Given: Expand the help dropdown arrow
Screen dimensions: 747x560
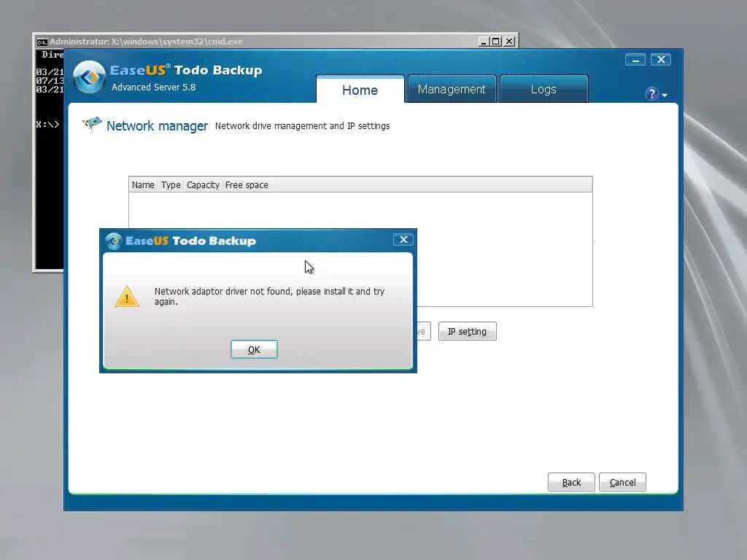Looking at the screenshot, I should [665, 96].
